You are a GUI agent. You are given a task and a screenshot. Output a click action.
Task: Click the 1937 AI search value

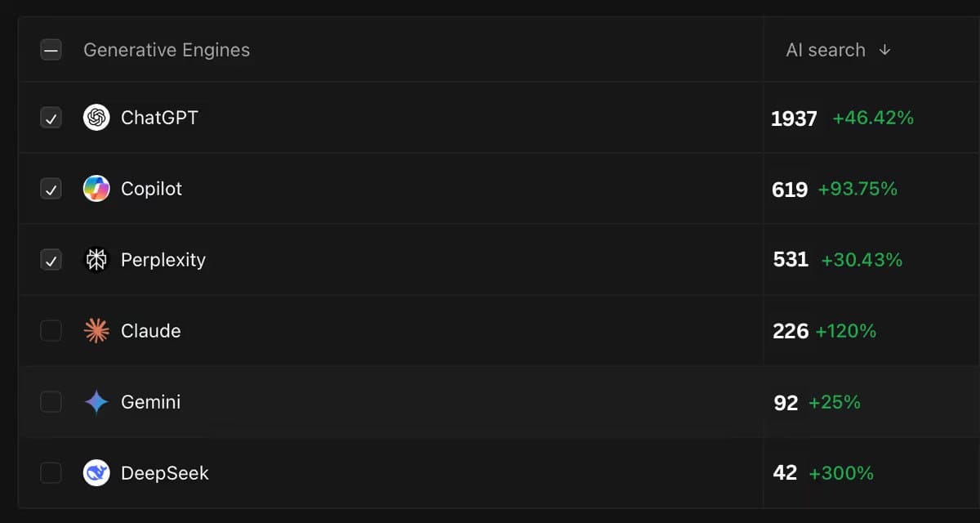(794, 118)
